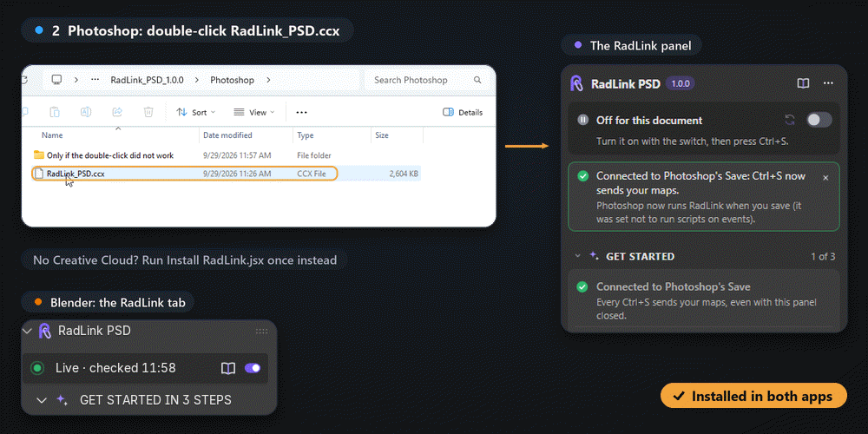Click the Photoshop breadcrumb in address bar
This screenshot has width=868, height=434.
click(232, 80)
